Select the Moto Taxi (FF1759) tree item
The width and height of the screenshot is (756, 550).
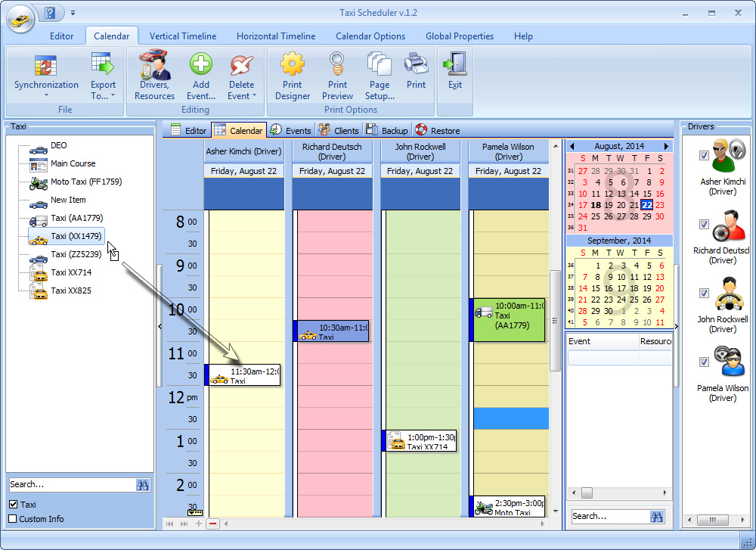(85, 182)
